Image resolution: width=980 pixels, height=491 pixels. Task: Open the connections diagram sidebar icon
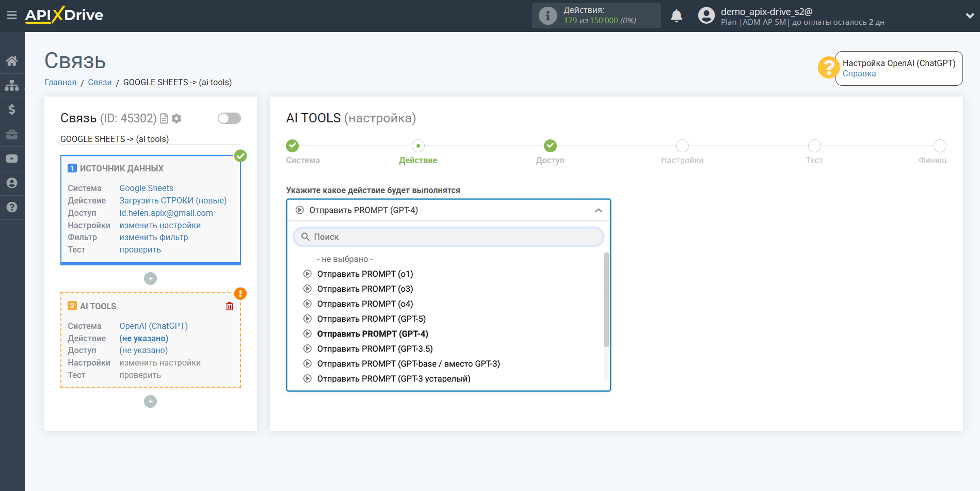(12, 86)
